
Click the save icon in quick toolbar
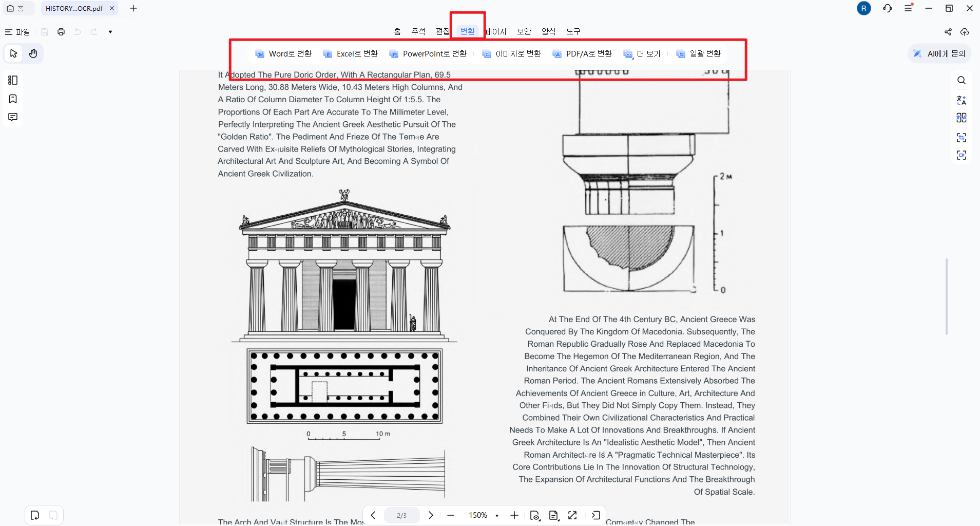click(45, 32)
